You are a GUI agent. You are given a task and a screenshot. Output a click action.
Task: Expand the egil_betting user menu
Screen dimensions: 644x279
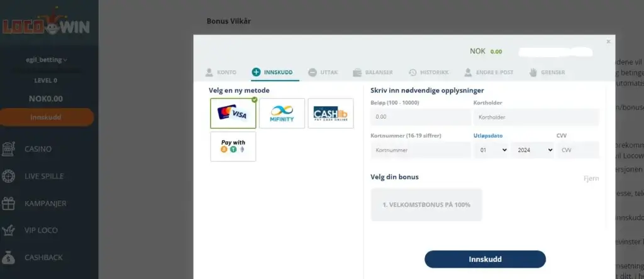click(x=46, y=60)
